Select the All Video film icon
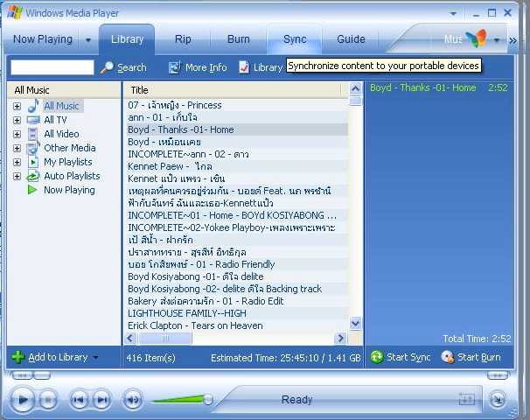 32,134
